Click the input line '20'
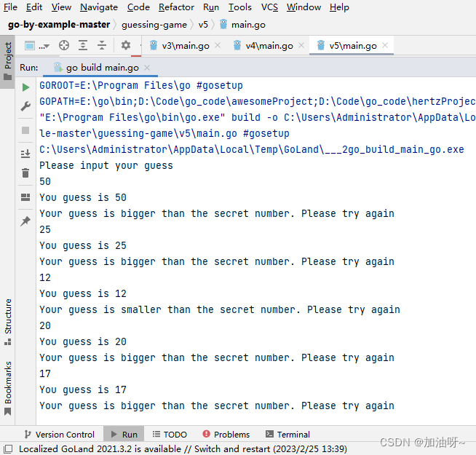The image size is (476, 455). click(45, 325)
